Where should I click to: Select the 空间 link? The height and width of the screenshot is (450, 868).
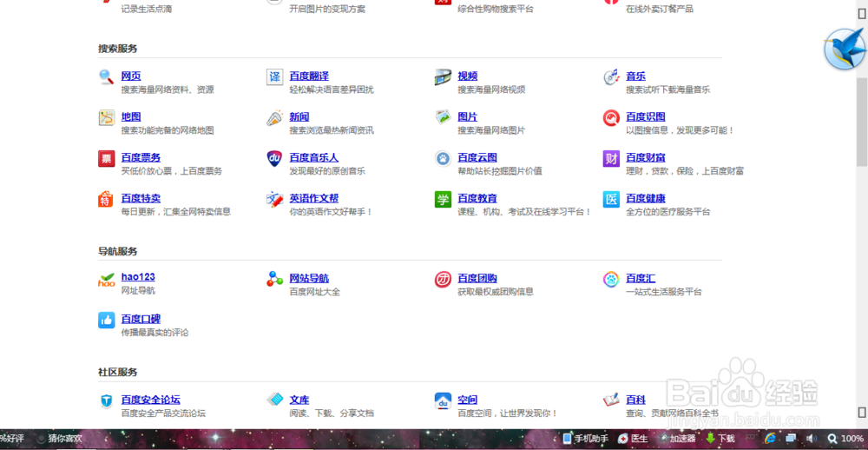[x=467, y=400]
